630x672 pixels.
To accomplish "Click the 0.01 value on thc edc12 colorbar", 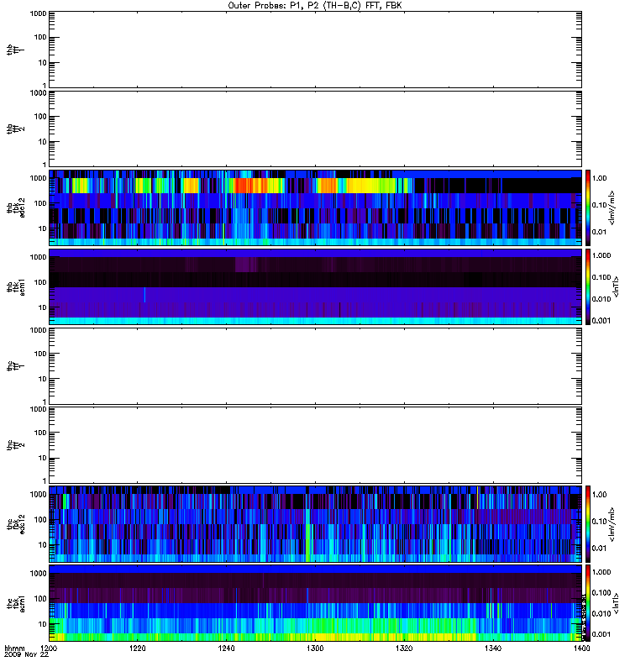I will pyautogui.click(x=599, y=549).
